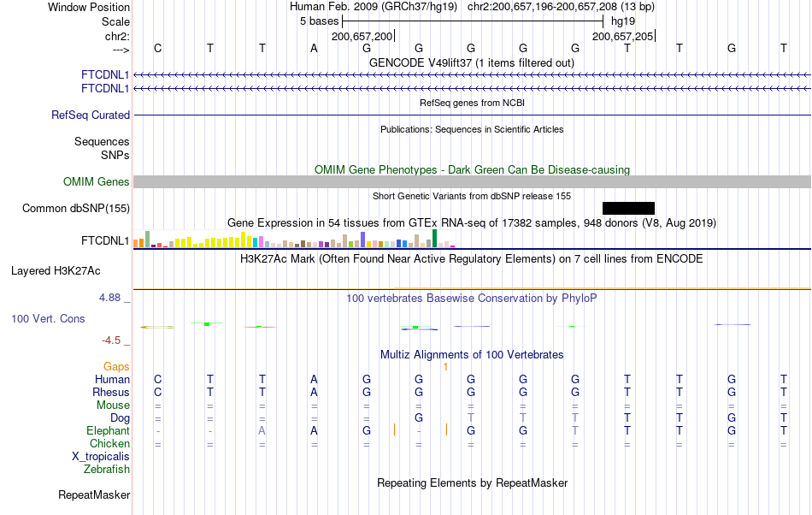Click the gray OMIM Genes bar
Screen dimensions: 812x515
pos(472,181)
